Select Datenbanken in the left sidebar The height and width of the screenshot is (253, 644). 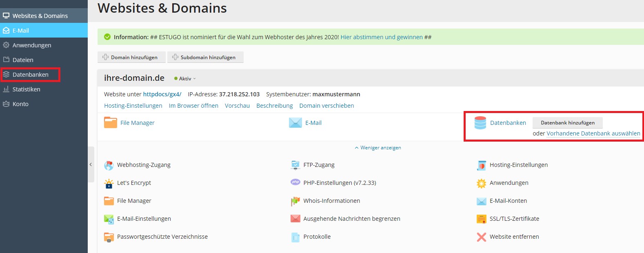pyautogui.click(x=30, y=75)
